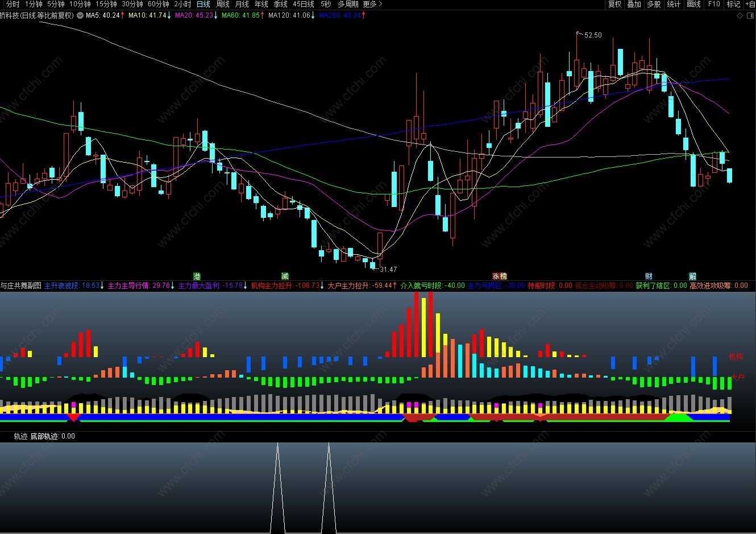The width and height of the screenshot is (756, 534).
Task: Click the 与庄共舞副图 indicator name
Action: (20, 285)
